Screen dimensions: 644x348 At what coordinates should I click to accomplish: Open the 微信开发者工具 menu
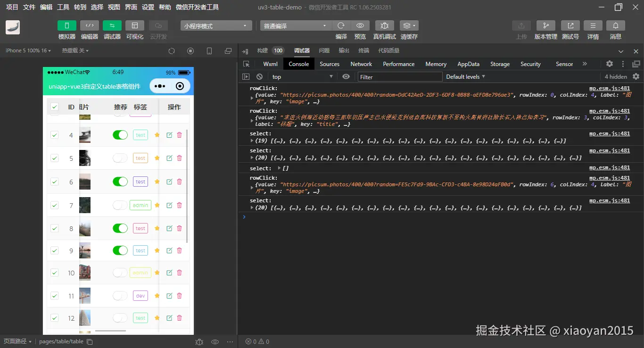coord(197,7)
